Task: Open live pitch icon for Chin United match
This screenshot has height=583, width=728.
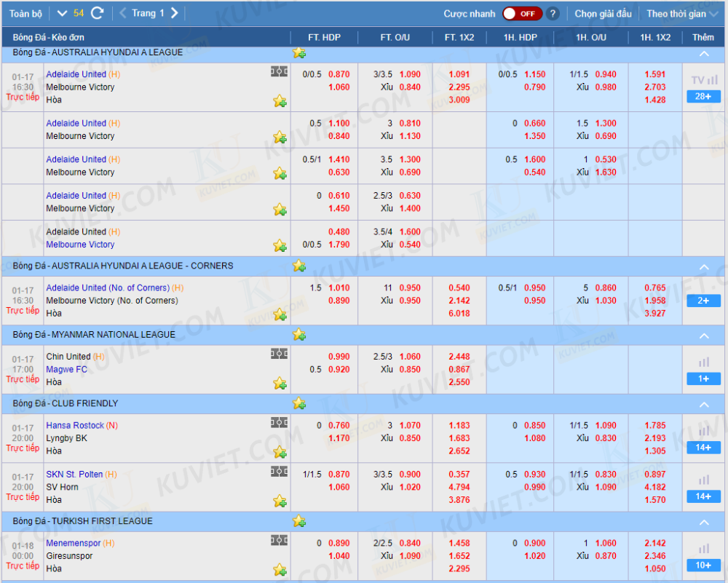Action: point(279,354)
